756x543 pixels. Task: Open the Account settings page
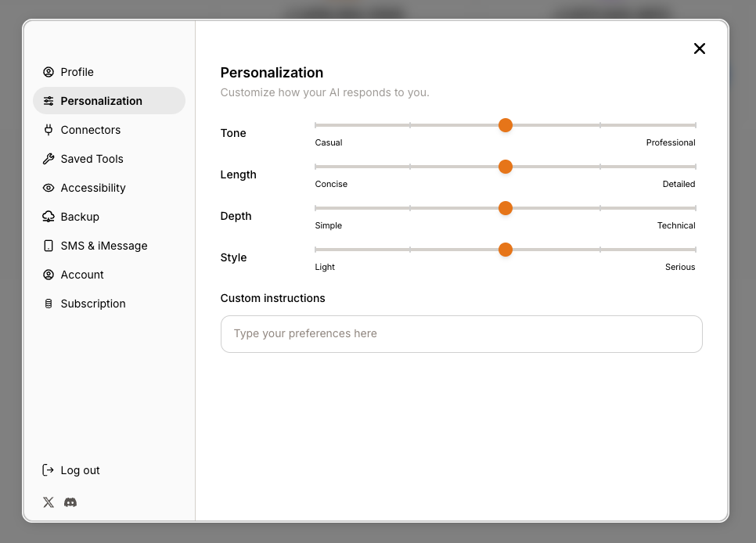coord(81,275)
